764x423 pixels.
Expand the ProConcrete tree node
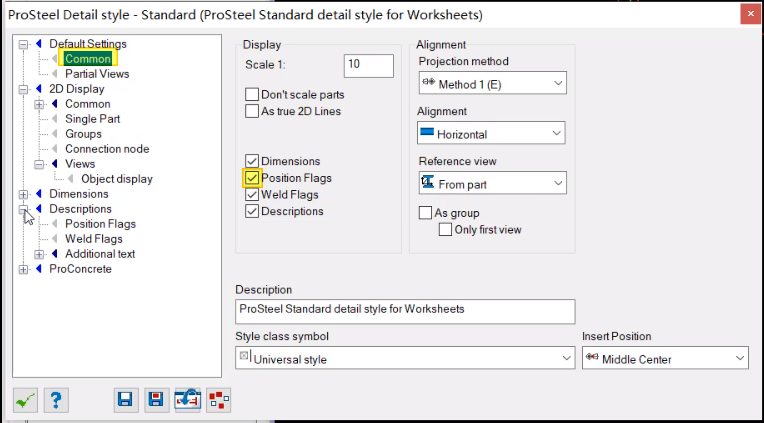[23, 269]
